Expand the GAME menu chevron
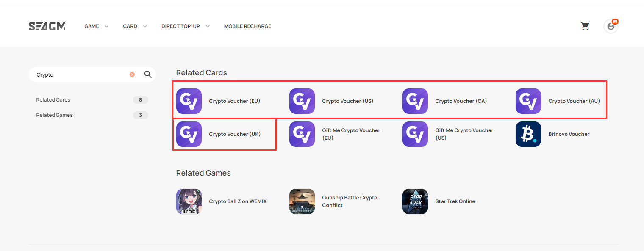Viewport: 644px width, 251px height. click(107, 26)
